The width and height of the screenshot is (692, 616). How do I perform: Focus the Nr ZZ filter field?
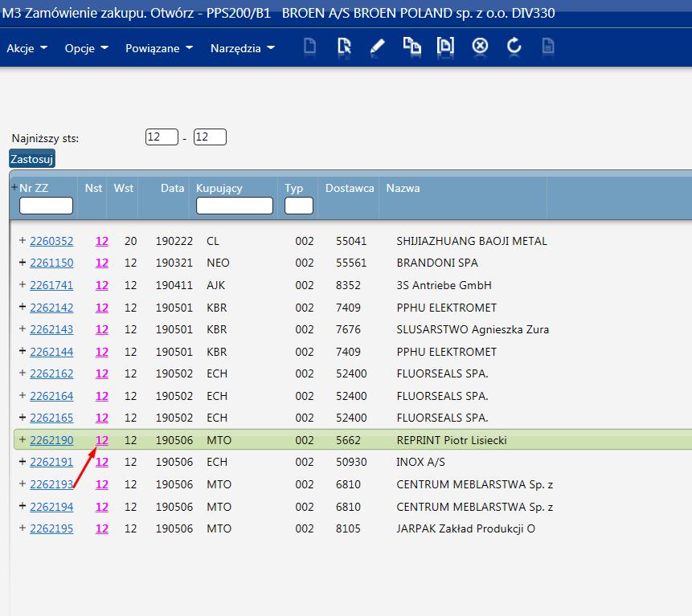tap(46, 206)
